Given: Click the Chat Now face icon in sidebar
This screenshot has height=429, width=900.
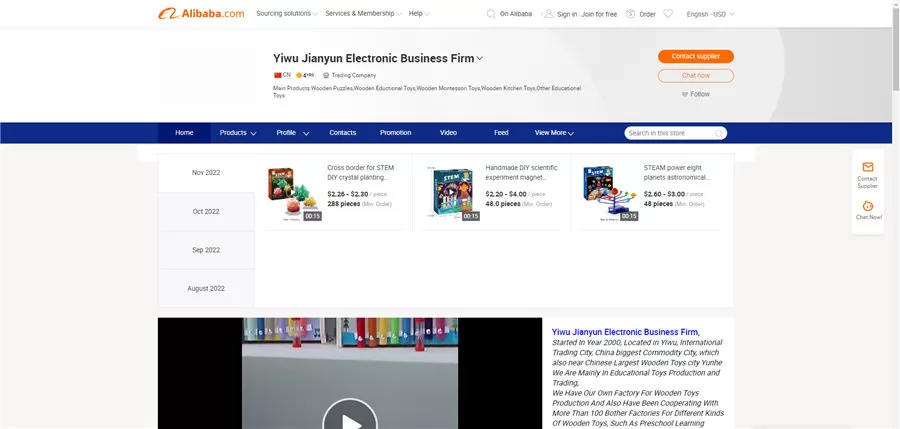Looking at the screenshot, I should click(868, 206).
